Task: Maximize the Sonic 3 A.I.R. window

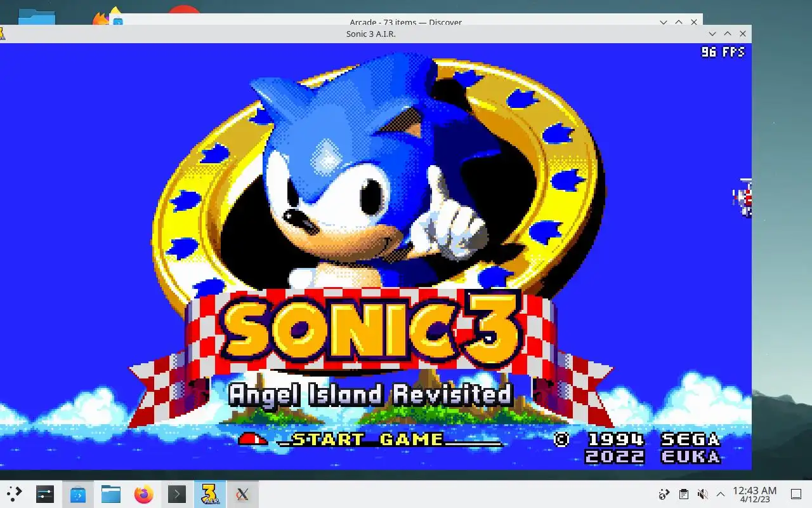Action: pos(728,34)
